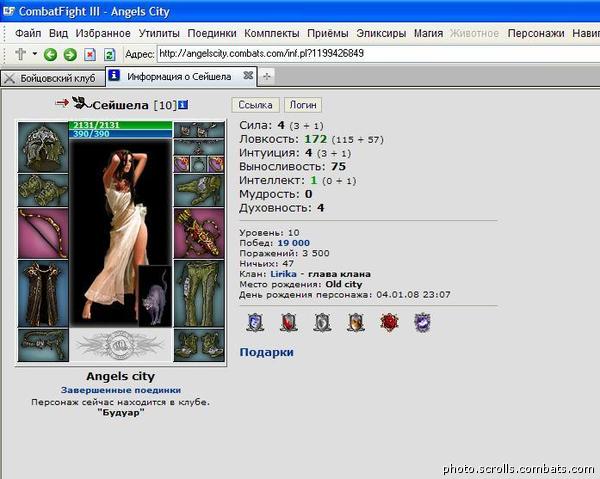Screen dimensions: 600x479
Task: Click the first blue shield badge
Action: 255,322
